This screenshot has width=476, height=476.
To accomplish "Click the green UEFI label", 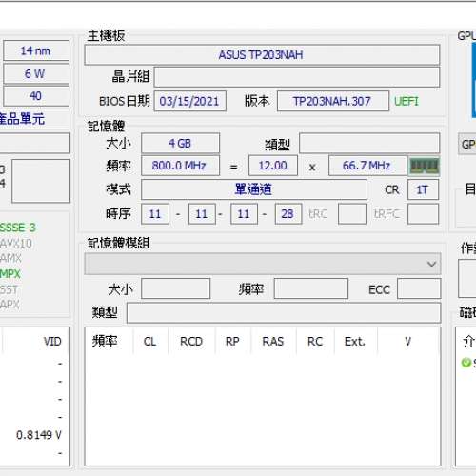I will point(407,102).
